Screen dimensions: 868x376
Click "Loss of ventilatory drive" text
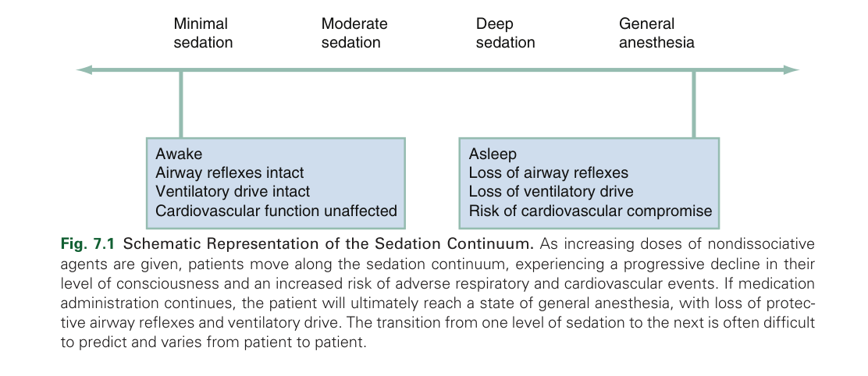pos(551,191)
